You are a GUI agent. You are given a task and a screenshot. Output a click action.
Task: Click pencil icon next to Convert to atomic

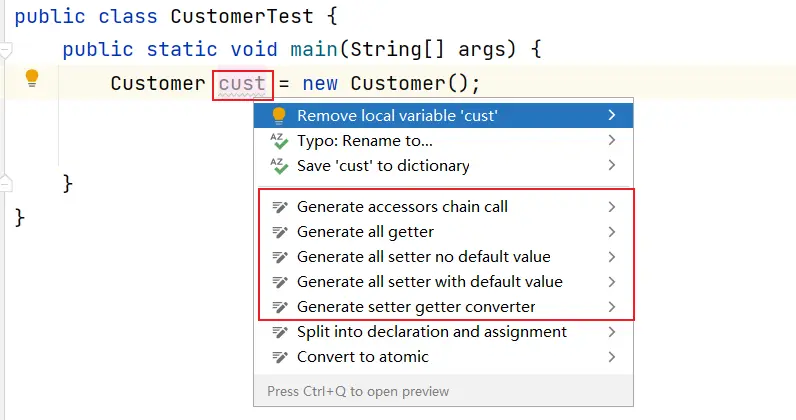point(279,357)
